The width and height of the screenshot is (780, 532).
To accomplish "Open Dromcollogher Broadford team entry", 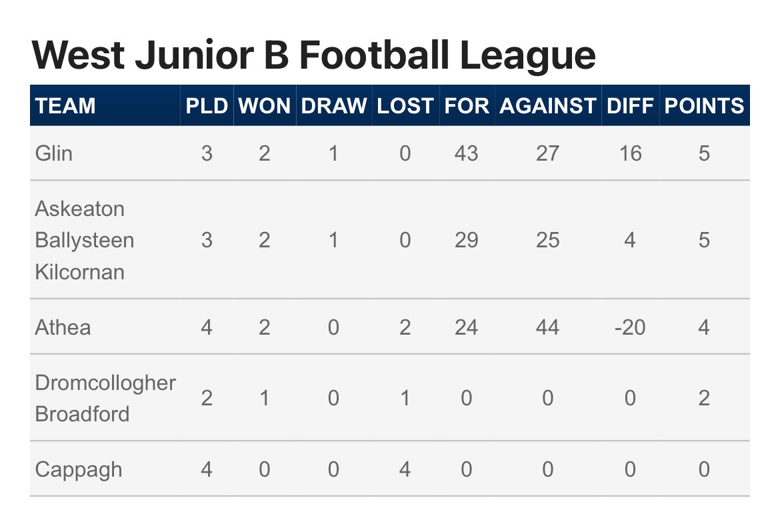I will pos(105,398).
